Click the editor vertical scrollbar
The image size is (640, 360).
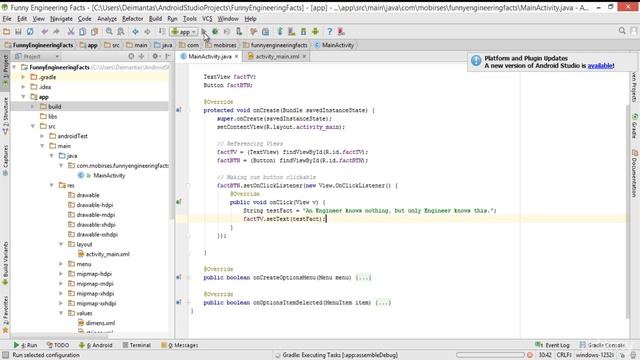click(628, 211)
